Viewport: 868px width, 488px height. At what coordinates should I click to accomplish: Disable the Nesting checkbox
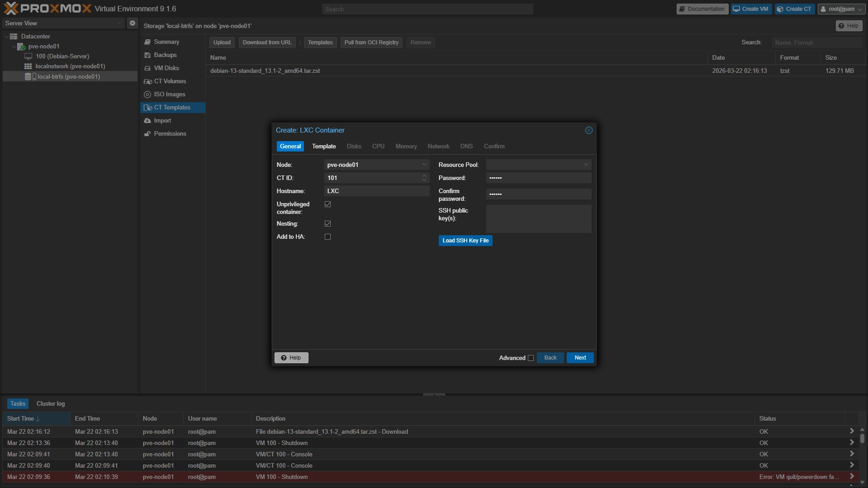(x=327, y=224)
